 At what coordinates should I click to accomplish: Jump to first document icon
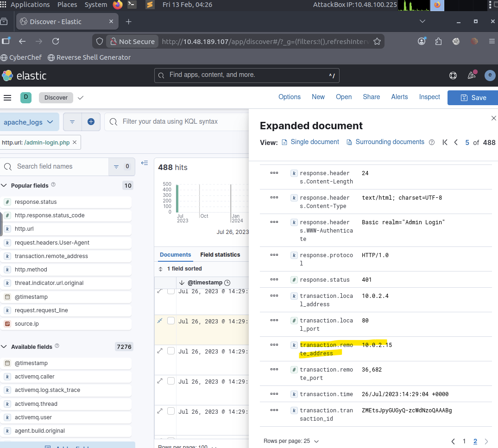coord(445,142)
